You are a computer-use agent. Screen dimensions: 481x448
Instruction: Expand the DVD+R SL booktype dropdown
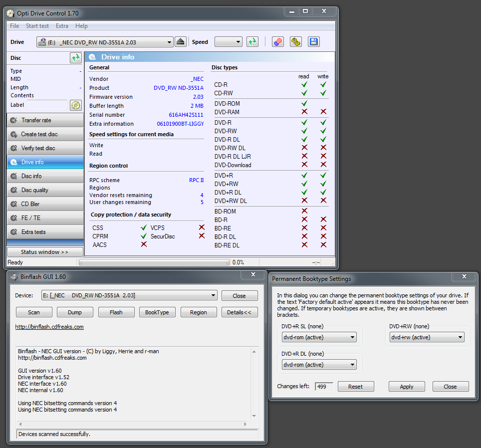point(352,337)
